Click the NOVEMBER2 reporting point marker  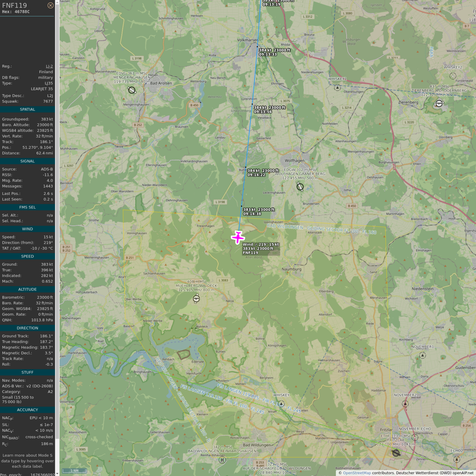405,404
